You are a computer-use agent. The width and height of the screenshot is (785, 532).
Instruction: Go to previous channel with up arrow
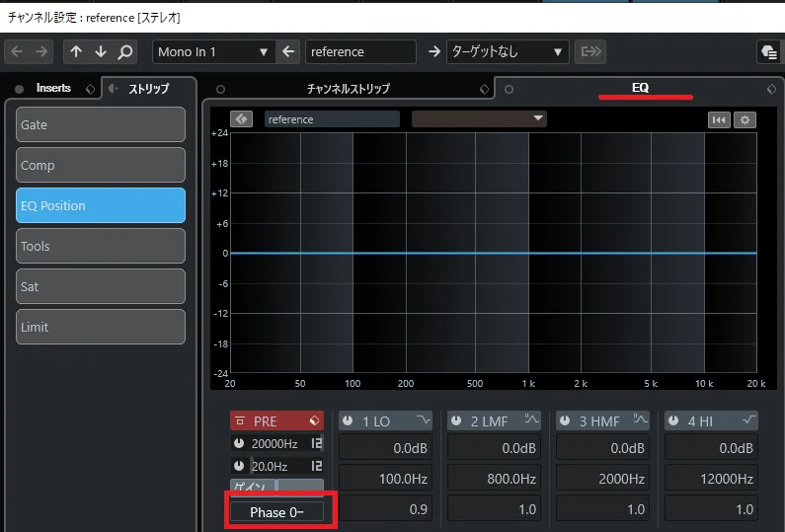(76, 52)
